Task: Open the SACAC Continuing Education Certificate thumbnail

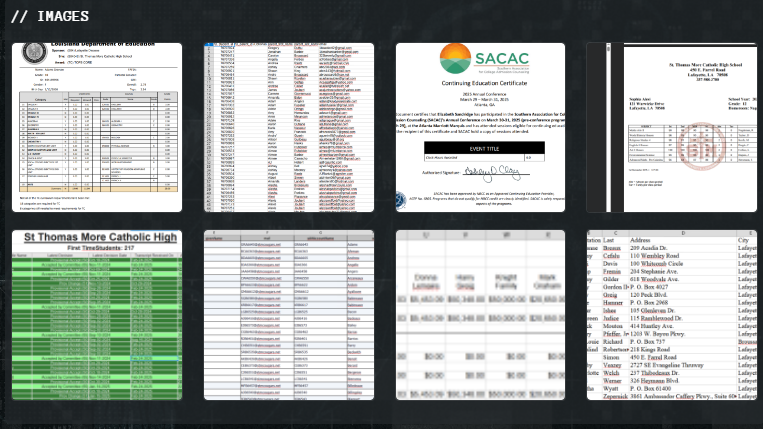Action: [480, 127]
